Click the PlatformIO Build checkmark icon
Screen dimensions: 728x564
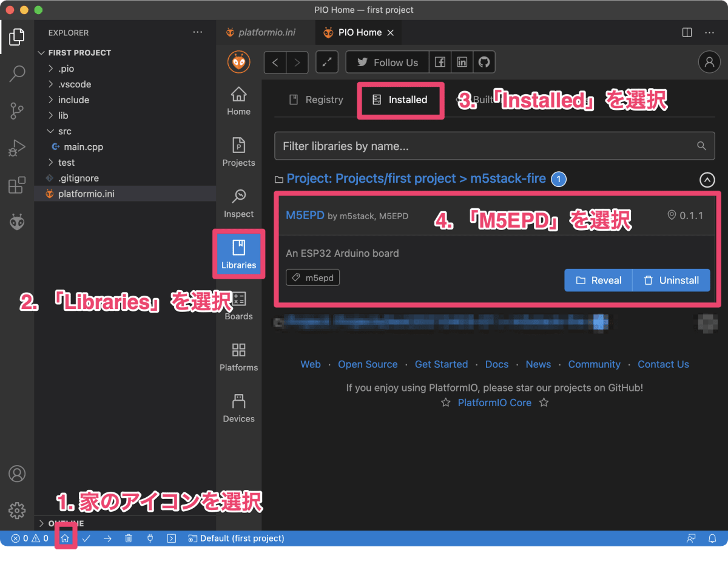86,539
